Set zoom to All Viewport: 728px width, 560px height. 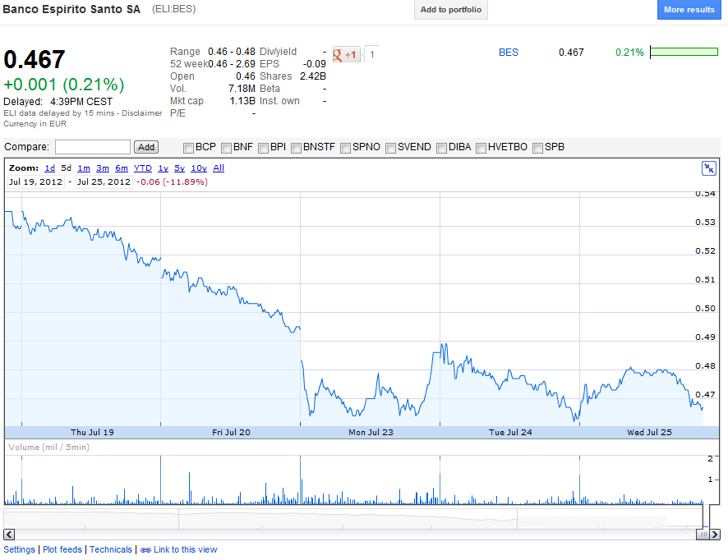click(219, 168)
